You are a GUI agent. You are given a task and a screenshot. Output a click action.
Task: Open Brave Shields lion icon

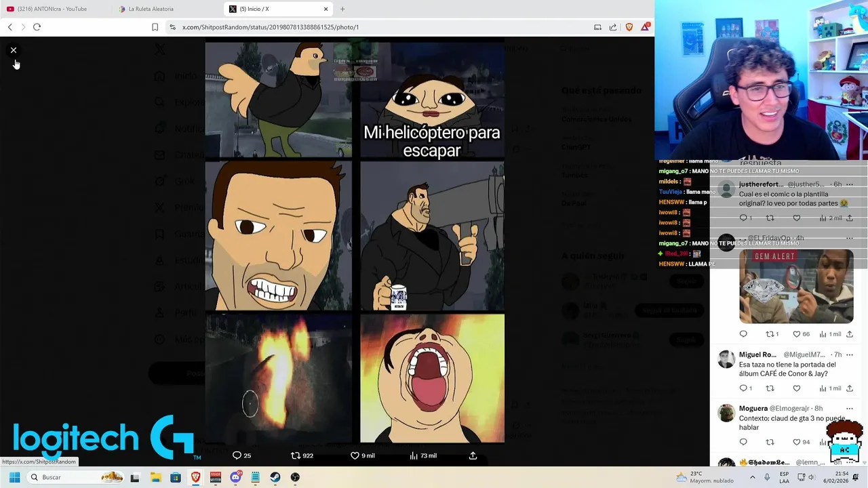point(629,27)
